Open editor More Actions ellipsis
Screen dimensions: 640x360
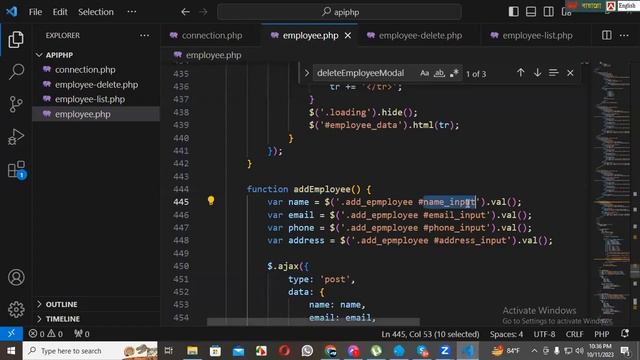(x=624, y=36)
